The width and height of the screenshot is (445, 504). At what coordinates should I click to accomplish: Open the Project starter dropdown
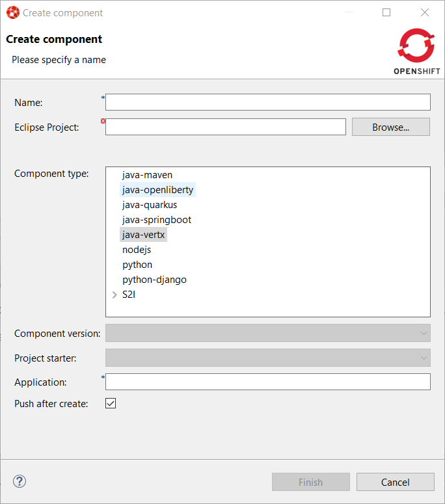(268, 358)
